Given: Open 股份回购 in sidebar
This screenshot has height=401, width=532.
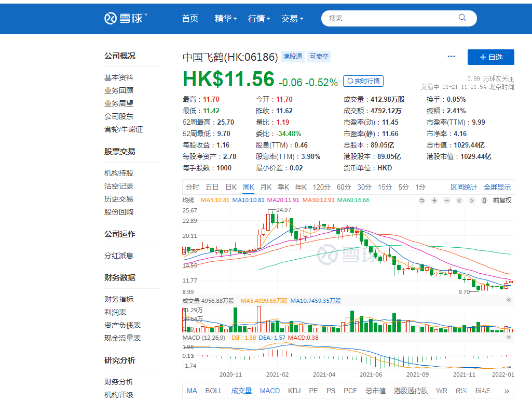Looking at the screenshot, I should tap(119, 211).
